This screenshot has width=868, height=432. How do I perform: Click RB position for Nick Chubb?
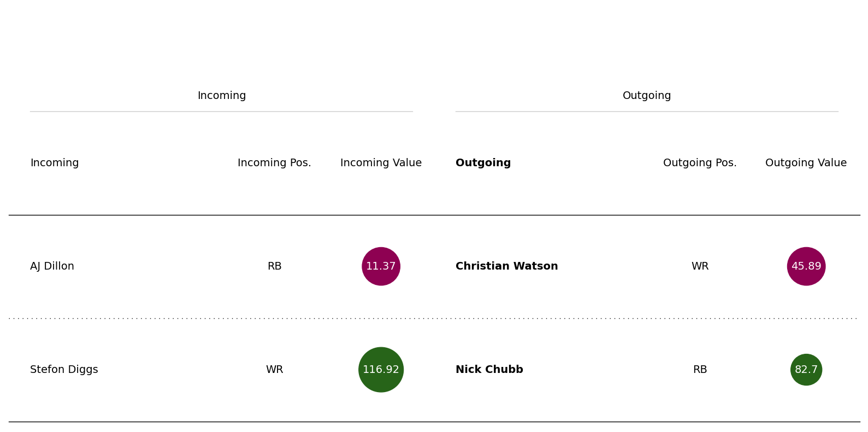pos(700,370)
